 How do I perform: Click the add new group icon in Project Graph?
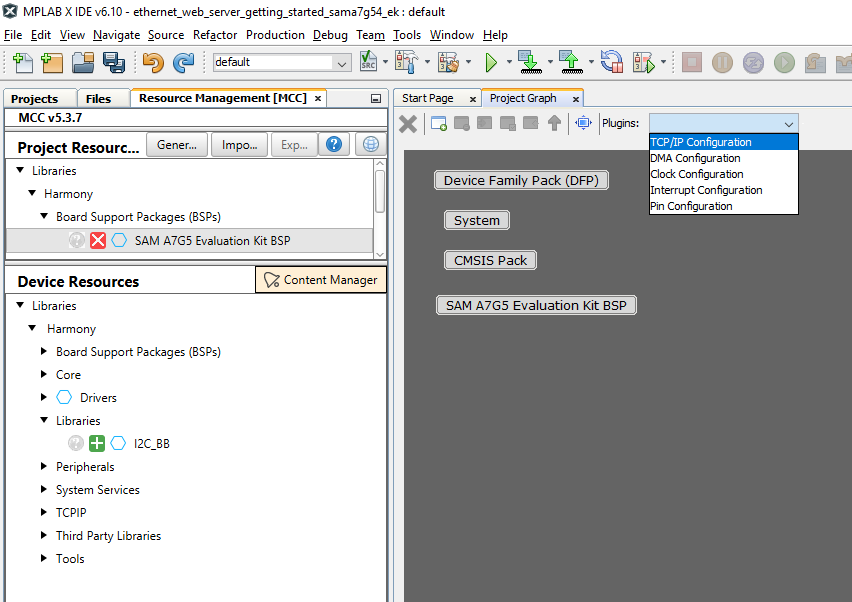coord(439,123)
